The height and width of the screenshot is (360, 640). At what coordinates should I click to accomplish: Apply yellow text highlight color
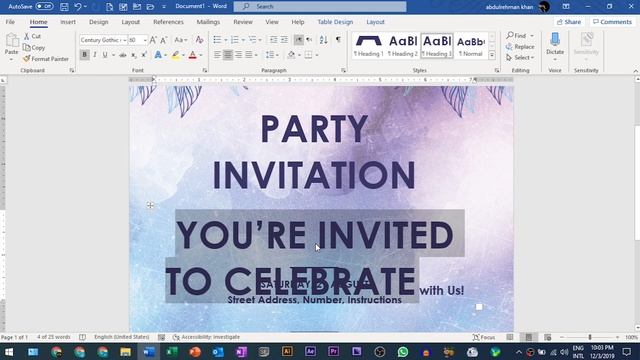[175, 55]
